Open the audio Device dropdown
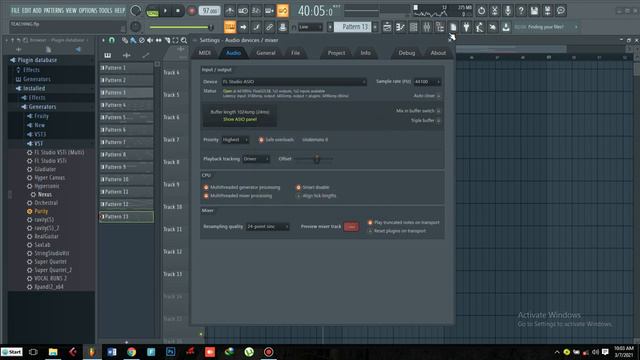This screenshot has height=360, width=640. [x=294, y=82]
